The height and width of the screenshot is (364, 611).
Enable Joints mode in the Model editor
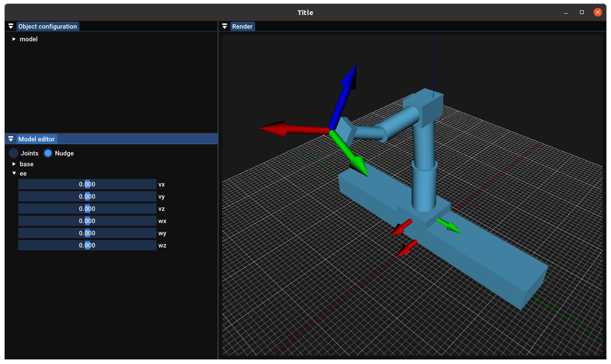point(13,153)
